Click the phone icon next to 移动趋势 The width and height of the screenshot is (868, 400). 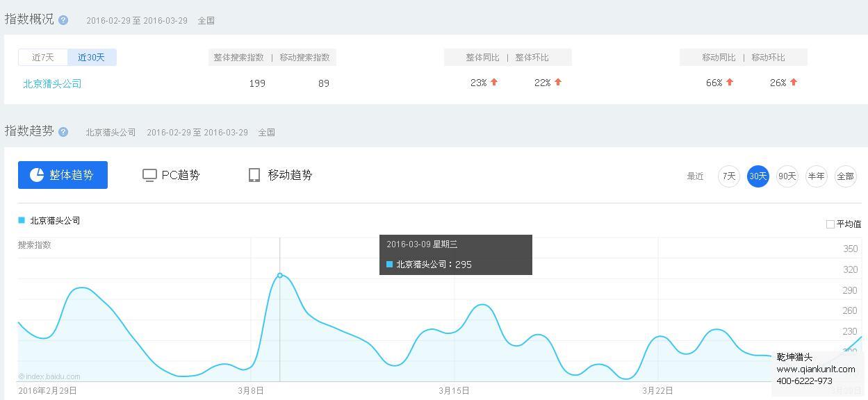pos(253,175)
